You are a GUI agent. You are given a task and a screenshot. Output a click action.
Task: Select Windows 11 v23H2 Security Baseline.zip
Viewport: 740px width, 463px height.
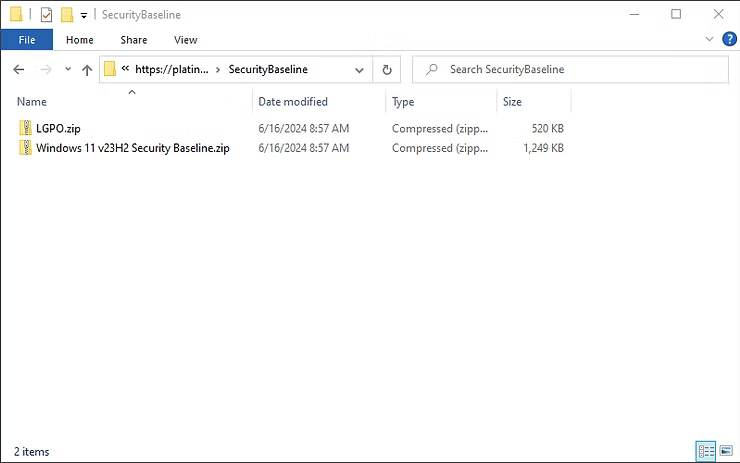[133, 148]
